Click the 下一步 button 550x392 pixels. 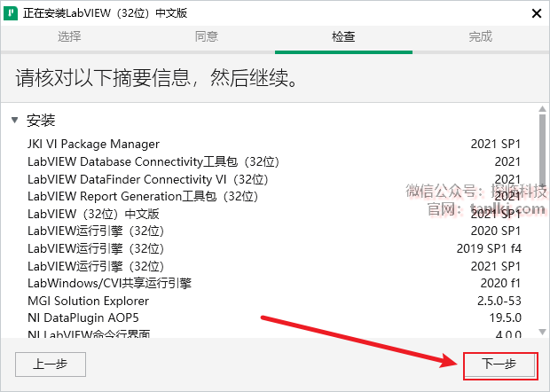pyautogui.click(x=500, y=365)
